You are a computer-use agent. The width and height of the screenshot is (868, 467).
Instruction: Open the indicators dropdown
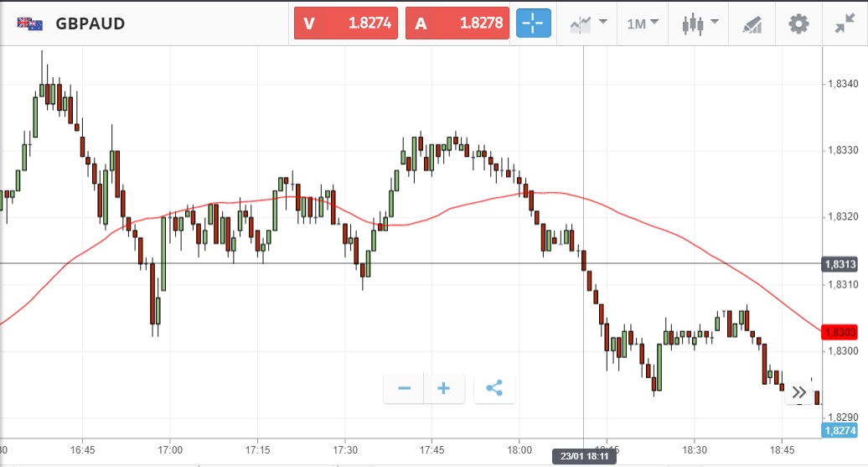click(x=587, y=23)
